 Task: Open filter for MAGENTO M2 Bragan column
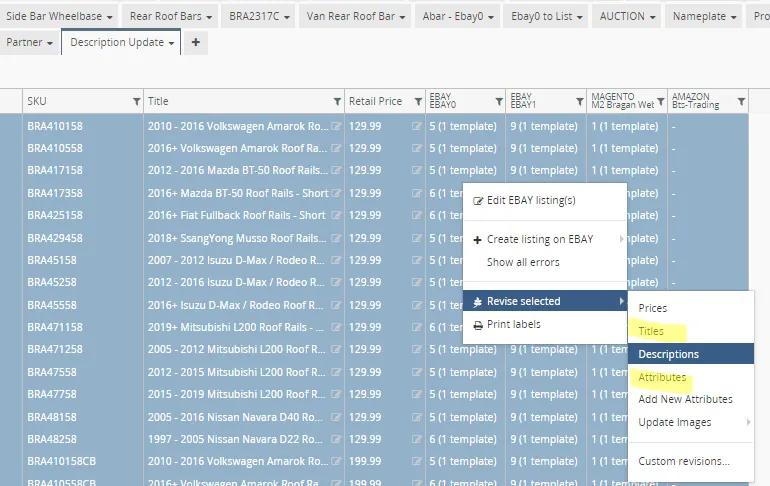660,102
